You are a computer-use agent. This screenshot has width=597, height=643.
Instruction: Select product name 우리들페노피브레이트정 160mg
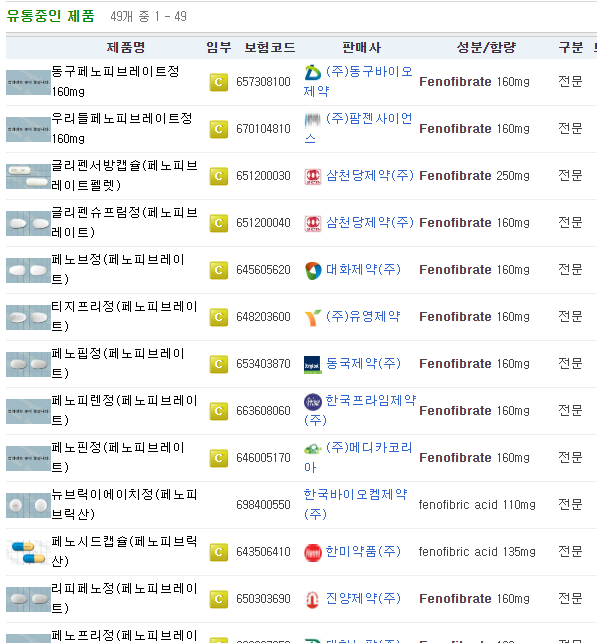(x=122, y=128)
